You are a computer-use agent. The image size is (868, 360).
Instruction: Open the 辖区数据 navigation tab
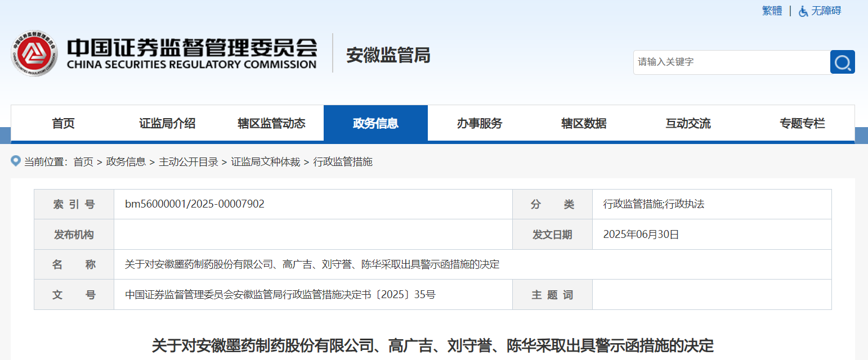coord(584,124)
